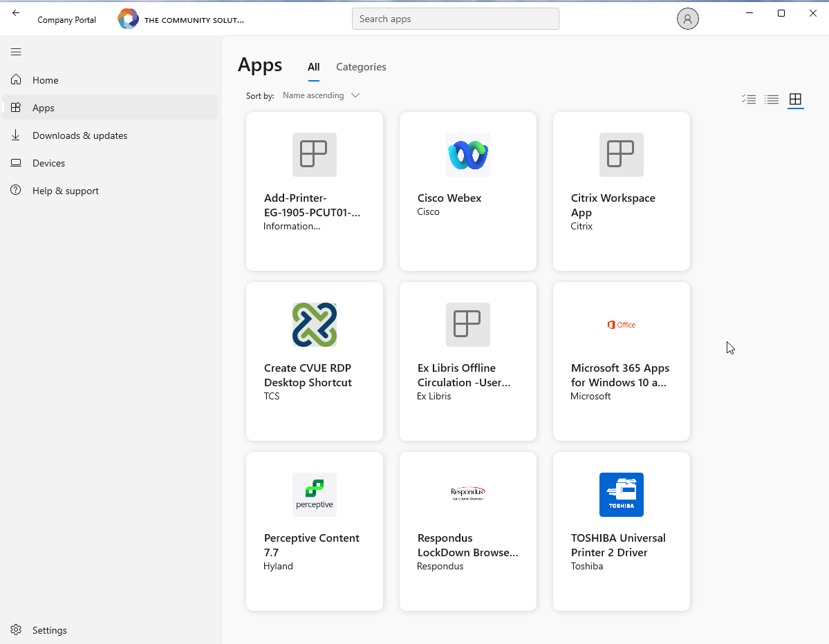Click the Home house icon in the sidebar
Screen dimensions: 829x644
16,79
